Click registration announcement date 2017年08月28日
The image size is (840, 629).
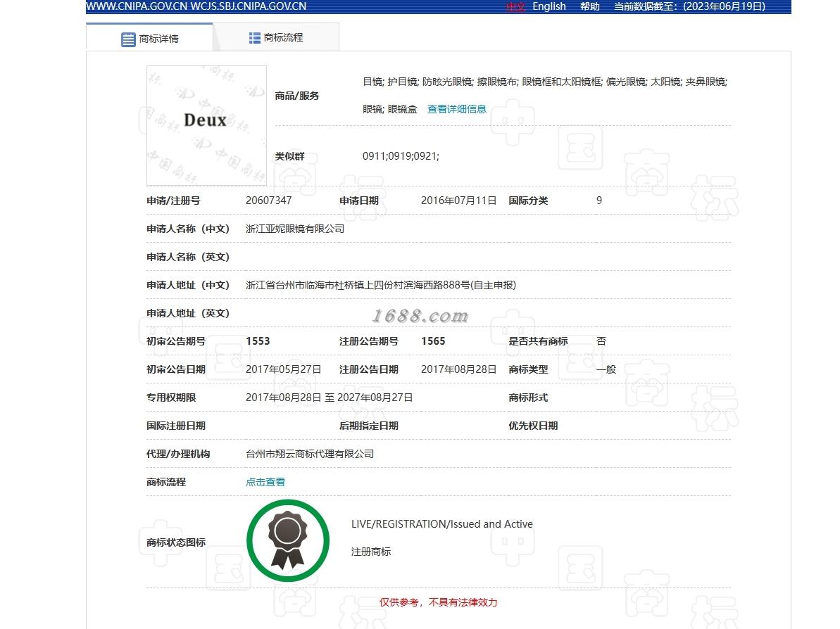pyautogui.click(x=458, y=369)
